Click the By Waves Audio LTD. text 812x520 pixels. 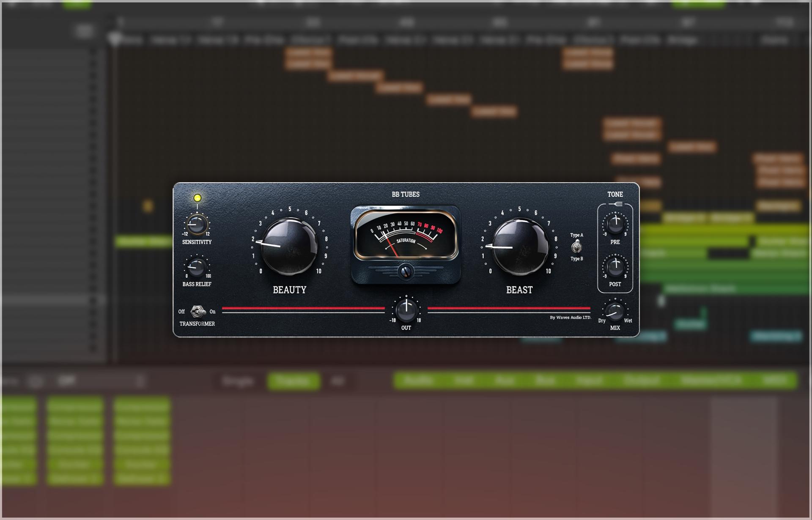pos(570,317)
